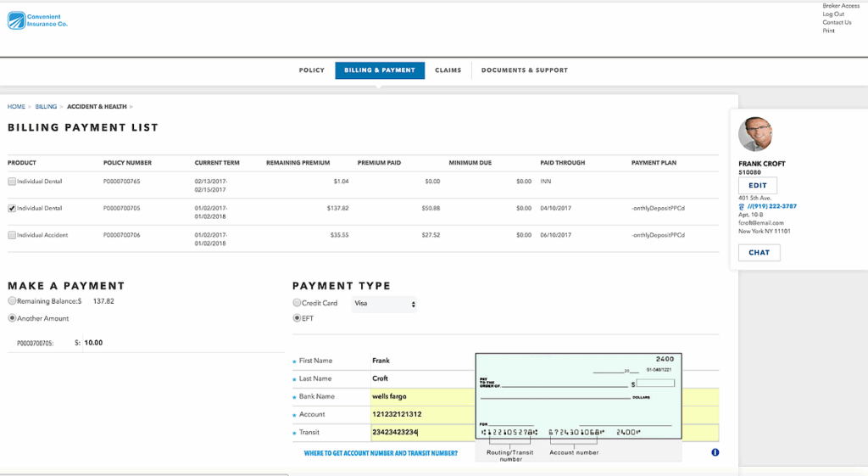Switch to the Claims tab
Screen dimensions: 868x476
(448, 70)
